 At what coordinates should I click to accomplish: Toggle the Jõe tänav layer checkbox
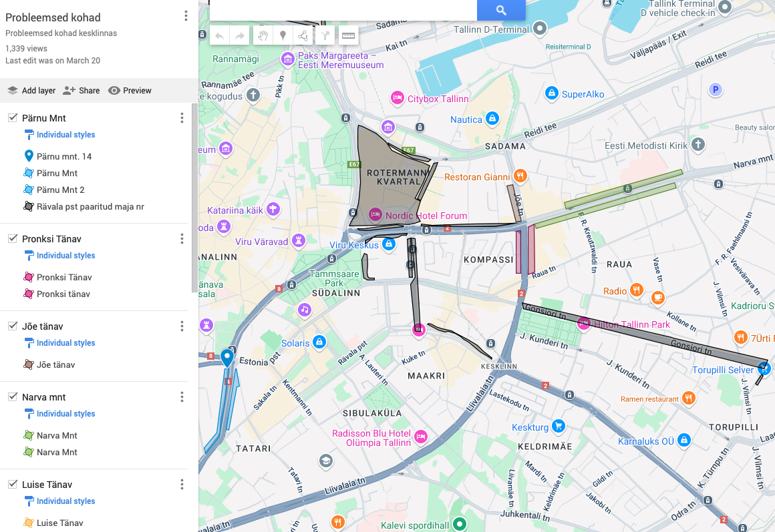[x=13, y=326]
